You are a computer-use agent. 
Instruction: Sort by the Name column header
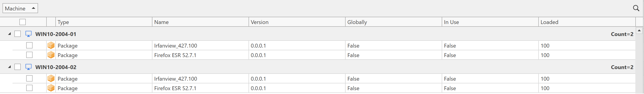click(200, 22)
